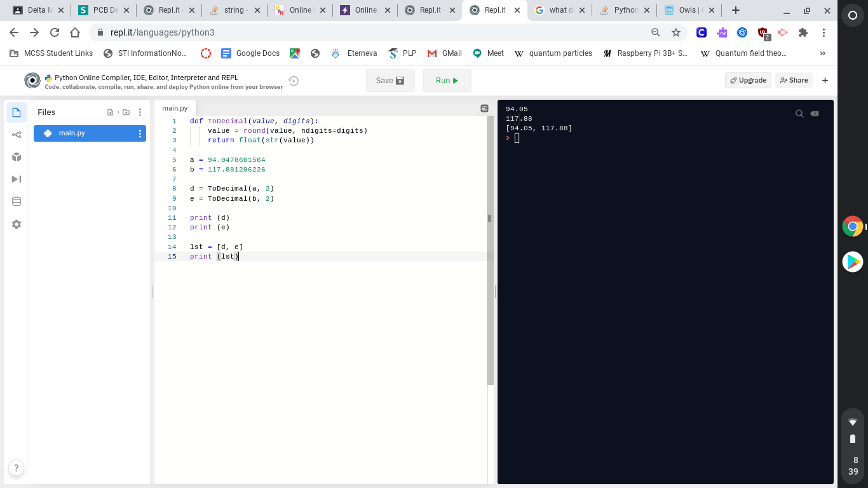Open the multiplayer/share sidebar icon
Screen dimensions: 868x488
(x=17, y=134)
